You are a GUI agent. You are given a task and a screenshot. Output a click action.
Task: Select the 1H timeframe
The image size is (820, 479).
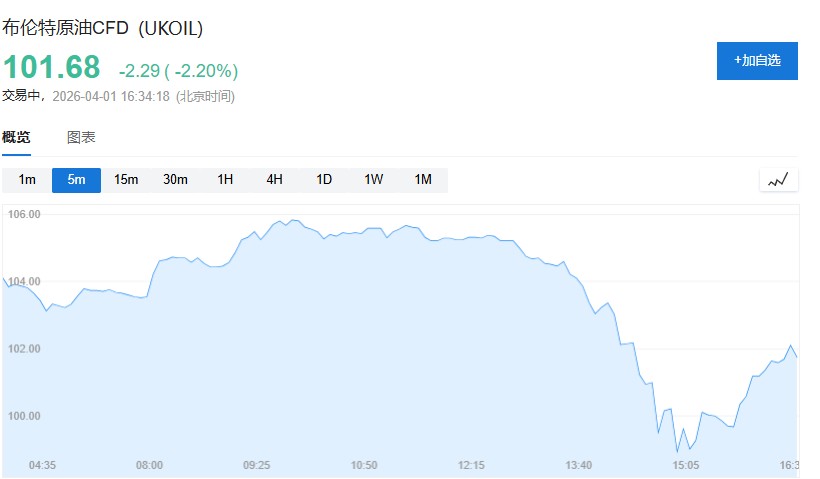pos(225,180)
